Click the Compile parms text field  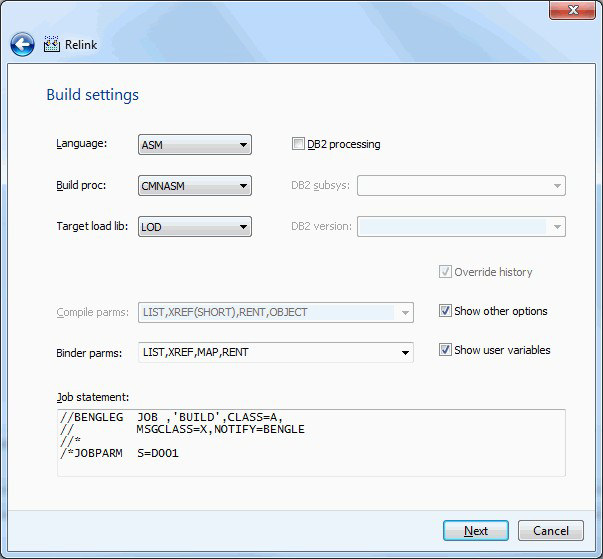pos(268,313)
